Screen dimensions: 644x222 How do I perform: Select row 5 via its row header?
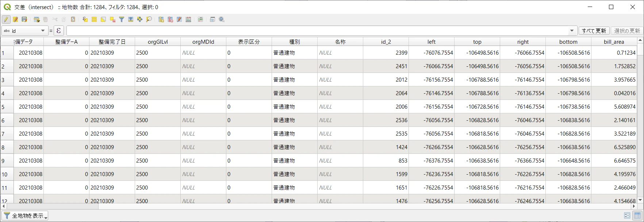pos(7,107)
